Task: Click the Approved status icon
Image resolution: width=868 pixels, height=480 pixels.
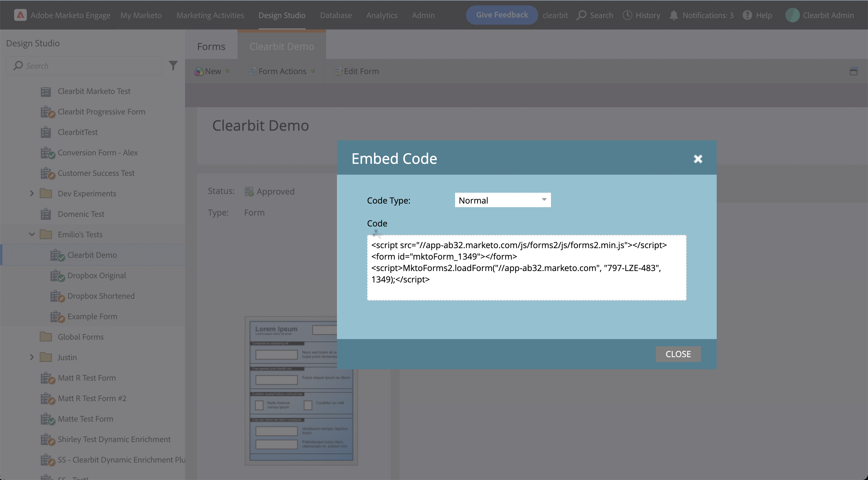Action: [x=249, y=192]
